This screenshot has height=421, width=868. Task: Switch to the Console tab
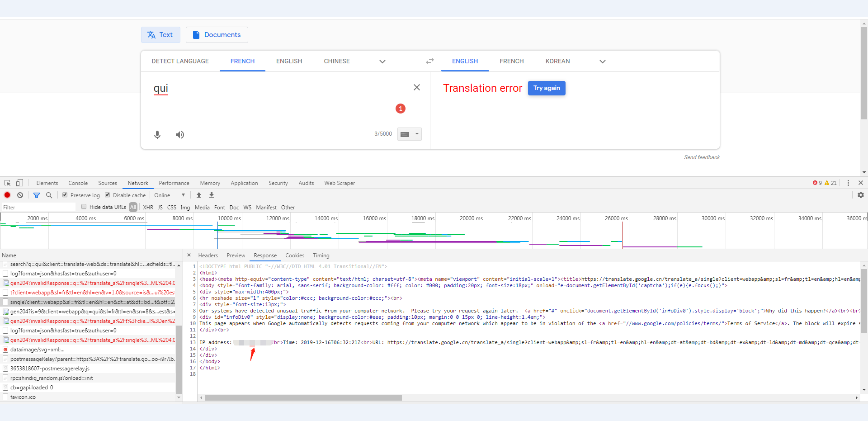[x=78, y=183]
